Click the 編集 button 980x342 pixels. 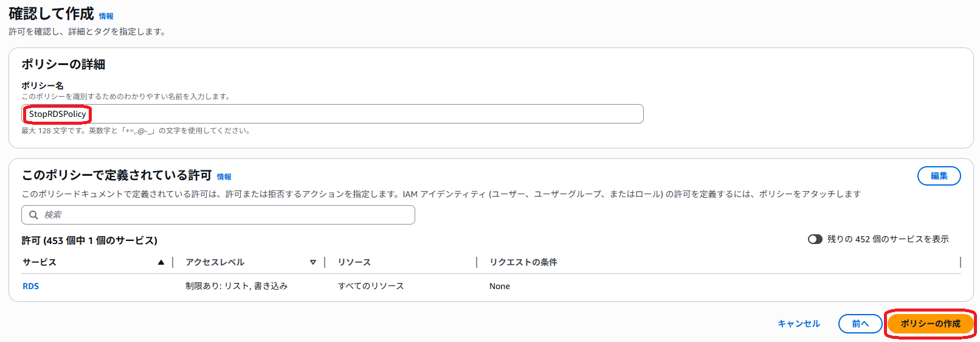pos(939,176)
